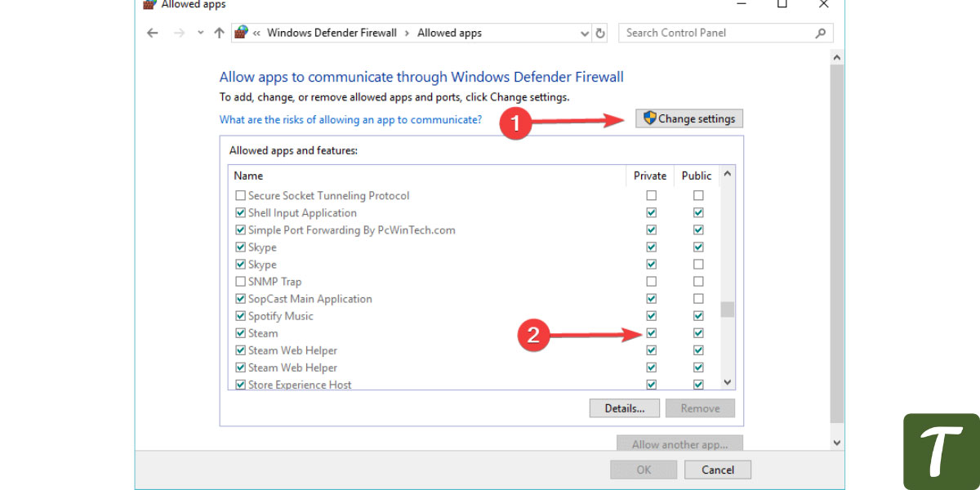This screenshot has height=490, width=980.
Task: Open the Windows Defender Firewall breadcrumb
Action: 332,33
